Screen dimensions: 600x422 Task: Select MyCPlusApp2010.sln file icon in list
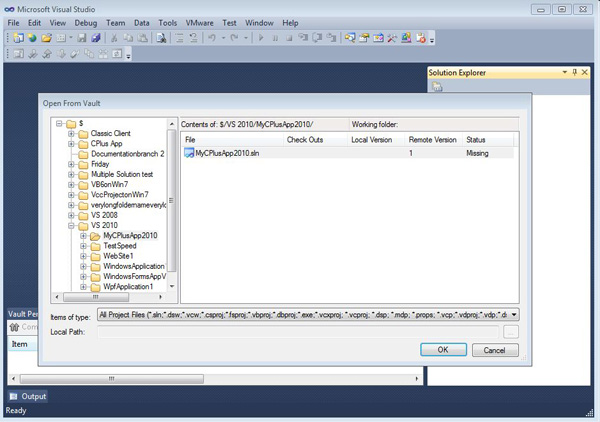pos(189,154)
